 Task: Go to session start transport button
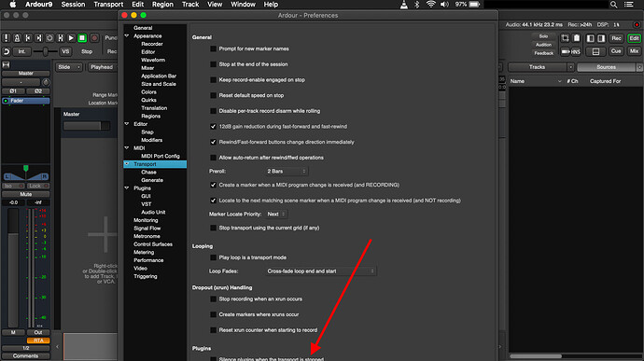tap(28, 38)
